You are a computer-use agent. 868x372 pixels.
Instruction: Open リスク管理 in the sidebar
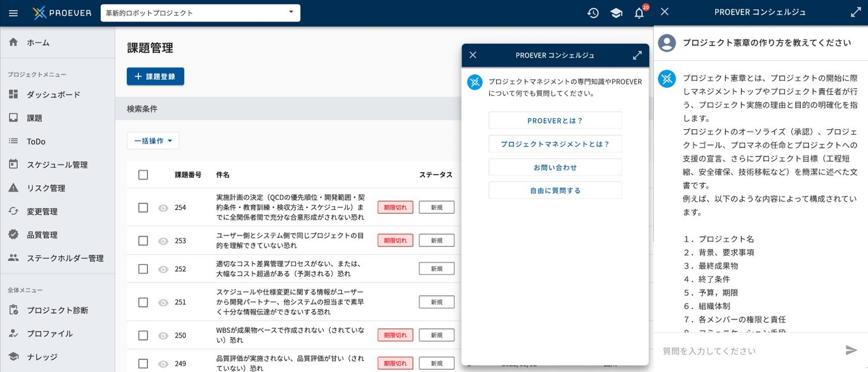coord(46,188)
